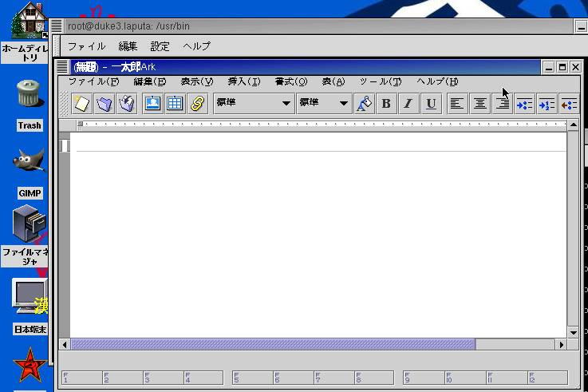The image size is (588, 392).
Task: Open 設定 menu in terminal window
Action: [x=160, y=46]
